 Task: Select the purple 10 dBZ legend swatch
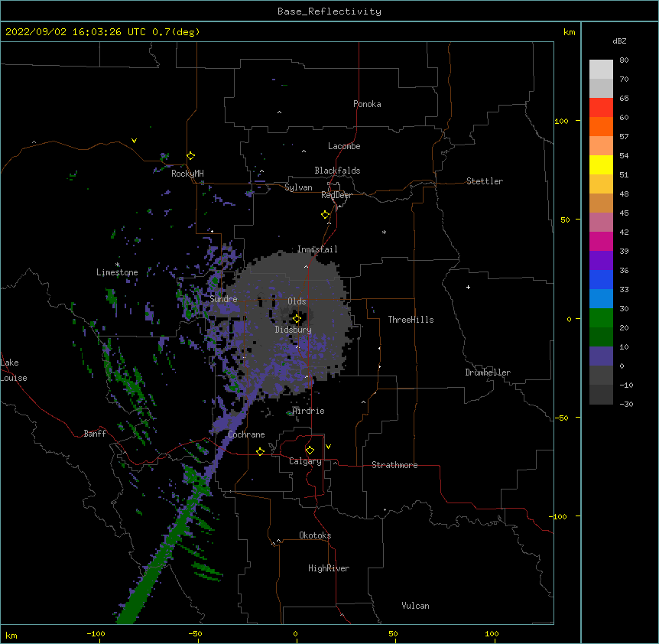tap(601, 356)
